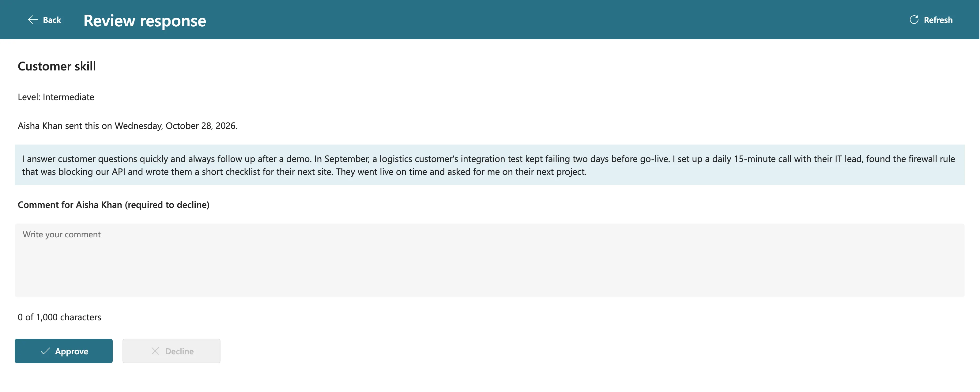
Task: Click the Customer skill title
Action: [57, 66]
